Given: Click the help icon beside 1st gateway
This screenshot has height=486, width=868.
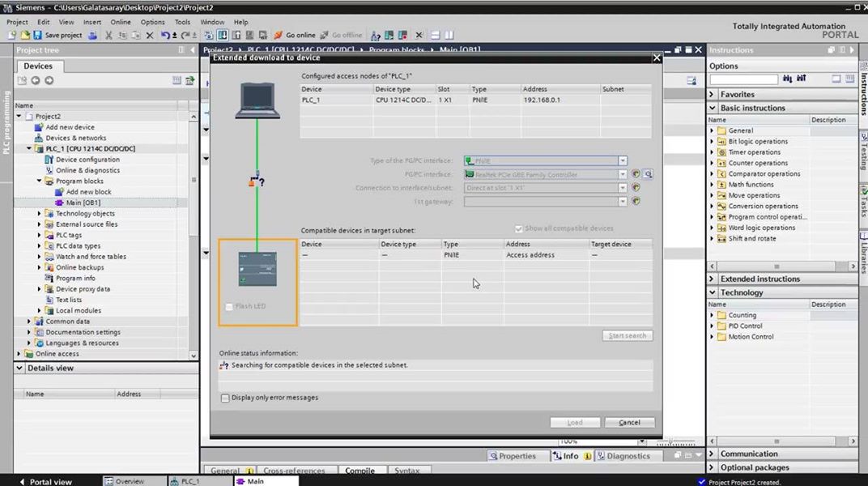Looking at the screenshot, I should [636, 202].
